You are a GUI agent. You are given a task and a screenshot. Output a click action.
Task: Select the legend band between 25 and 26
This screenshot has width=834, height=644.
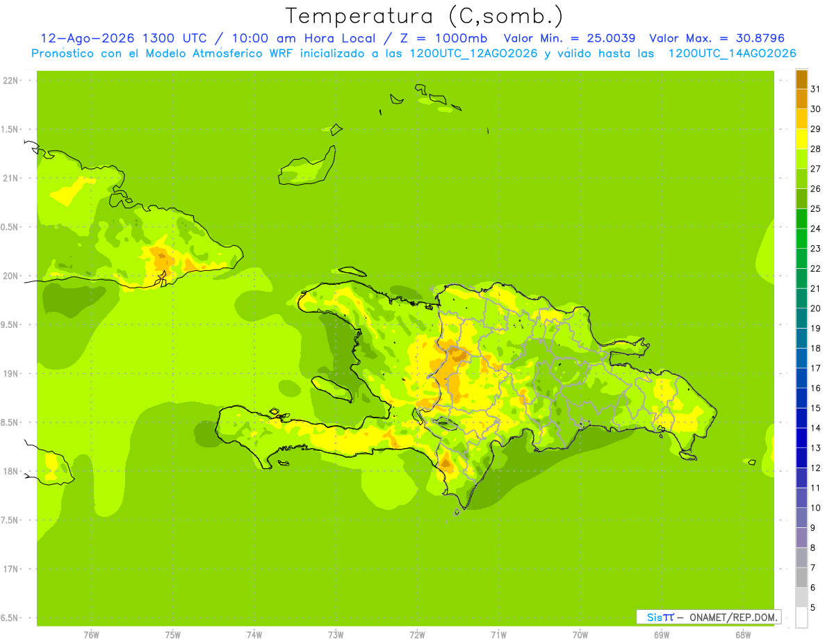(x=801, y=199)
